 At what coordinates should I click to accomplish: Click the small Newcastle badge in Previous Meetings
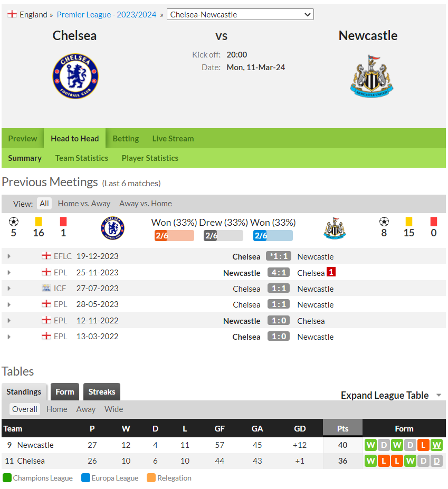tap(335, 228)
